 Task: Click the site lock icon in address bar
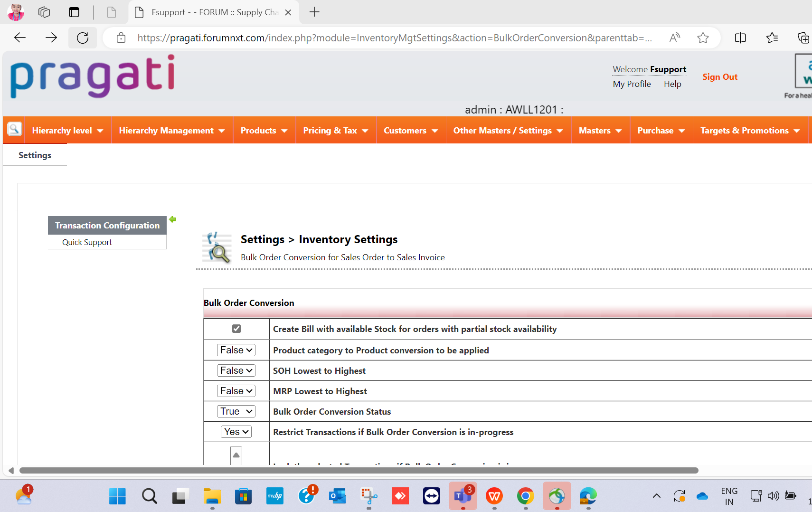click(121, 38)
